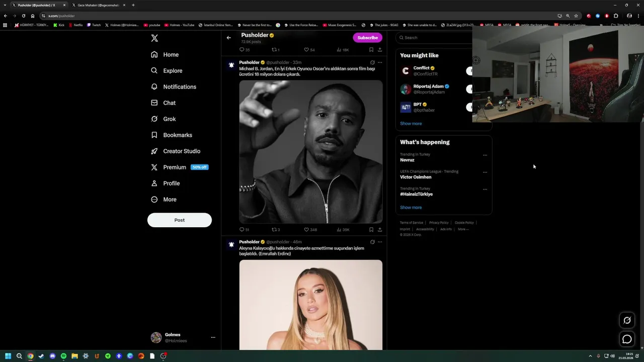The width and height of the screenshot is (644, 362).
Task: Open floating Grok button
Action: tap(627, 320)
